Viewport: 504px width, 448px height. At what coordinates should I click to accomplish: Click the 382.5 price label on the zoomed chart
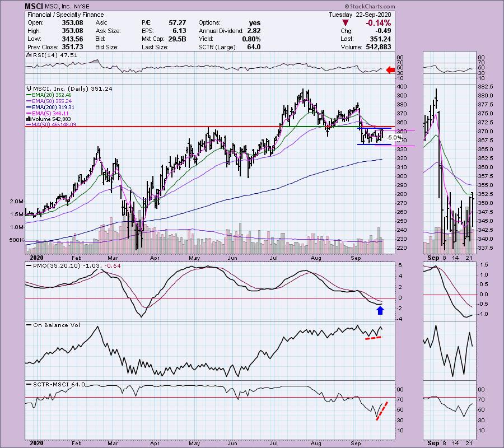486,87
